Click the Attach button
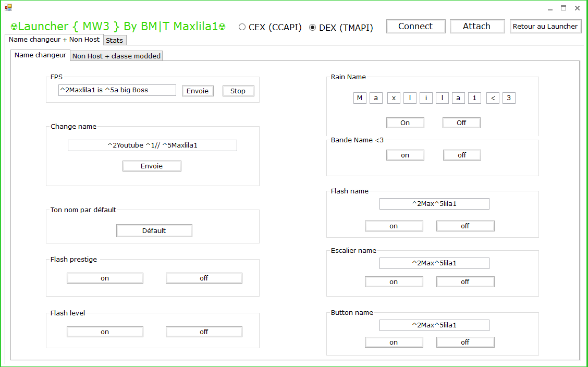 coord(477,26)
